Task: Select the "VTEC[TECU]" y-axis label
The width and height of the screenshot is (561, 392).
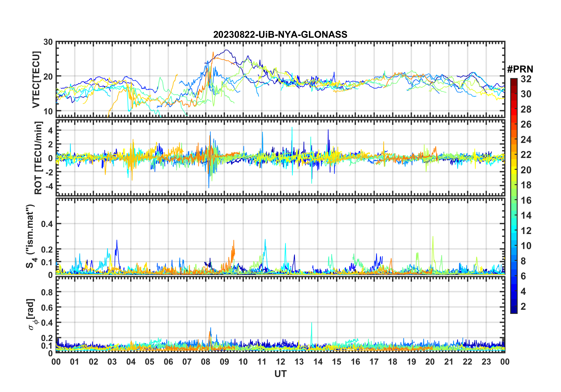Action: (x=36, y=80)
